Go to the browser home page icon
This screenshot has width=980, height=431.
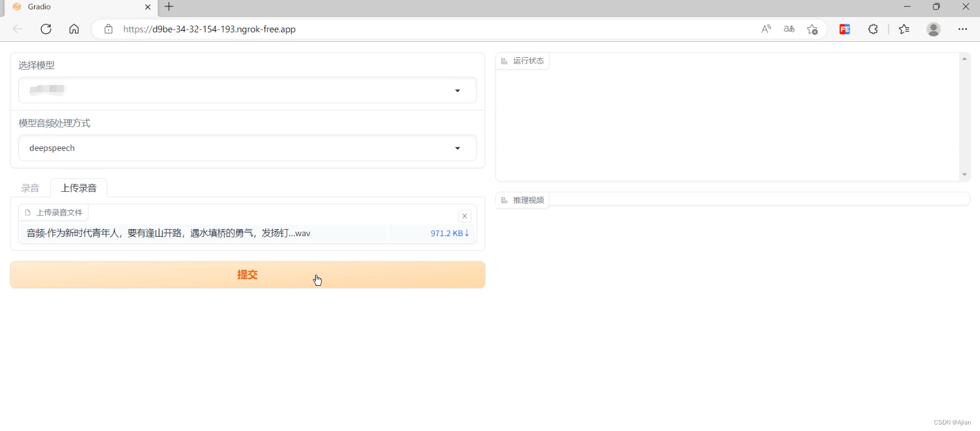pos(74,29)
